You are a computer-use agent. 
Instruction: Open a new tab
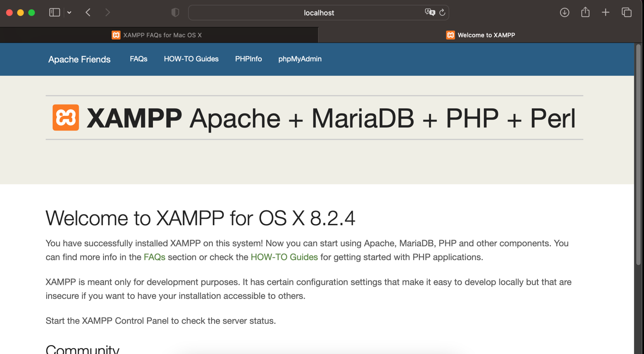pyautogui.click(x=606, y=13)
